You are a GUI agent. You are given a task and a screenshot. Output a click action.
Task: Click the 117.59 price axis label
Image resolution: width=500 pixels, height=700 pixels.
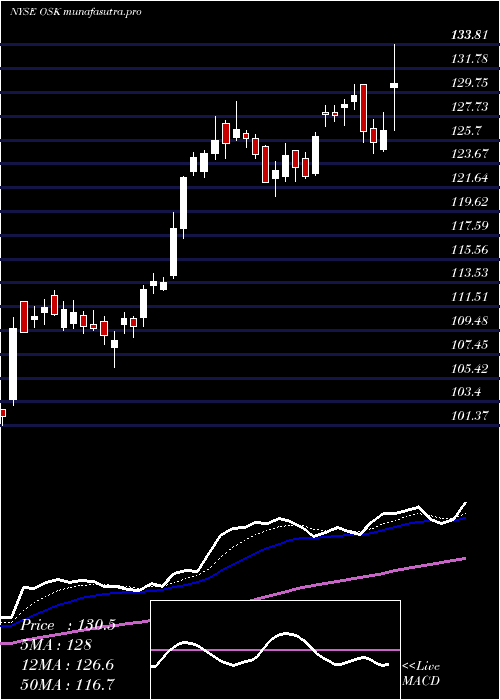click(x=469, y=225)
